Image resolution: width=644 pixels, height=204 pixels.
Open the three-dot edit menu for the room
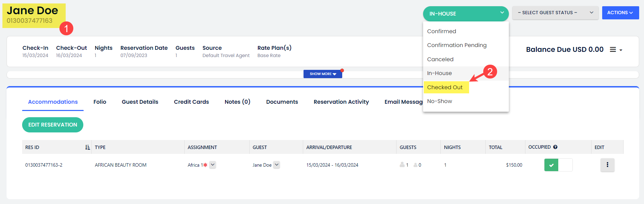607,165
